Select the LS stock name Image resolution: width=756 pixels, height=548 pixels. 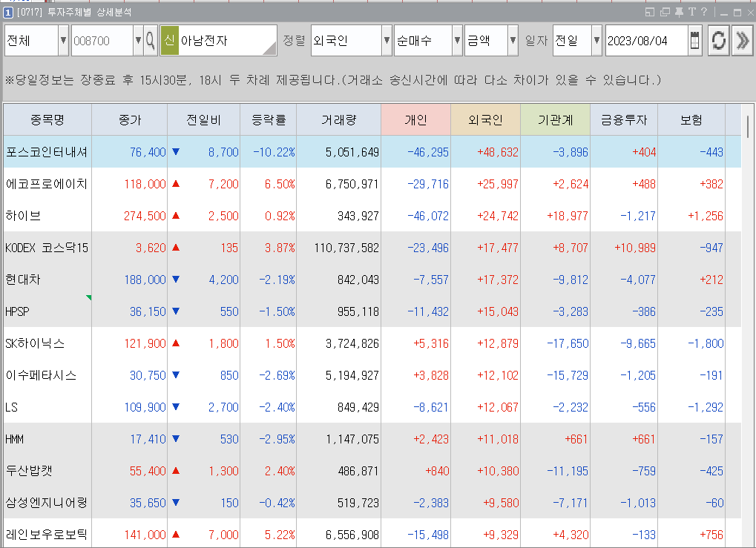point(12,407)
